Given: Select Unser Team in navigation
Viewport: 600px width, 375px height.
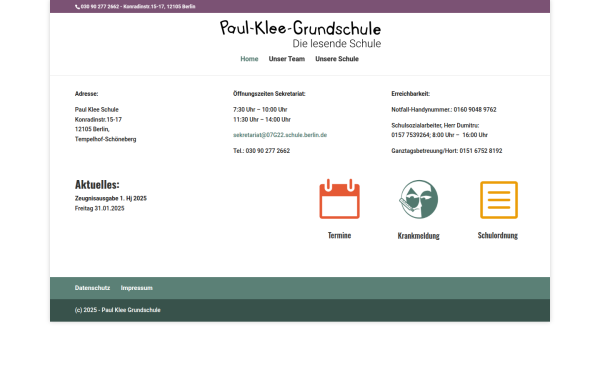Looking at the screenshot, I should [x=287, y=59].
